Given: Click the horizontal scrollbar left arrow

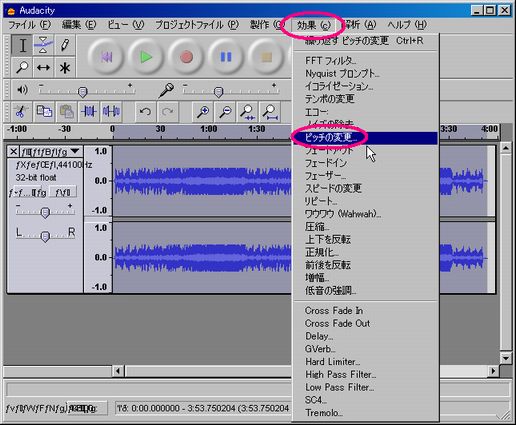Looking at the screenshot, I should [x=118, y=371].
